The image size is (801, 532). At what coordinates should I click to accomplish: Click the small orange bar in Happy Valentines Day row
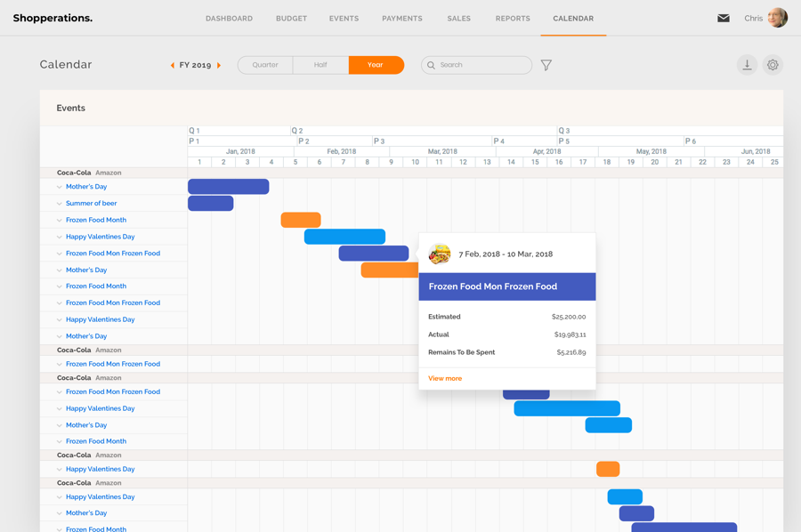(x=608, y=469)
